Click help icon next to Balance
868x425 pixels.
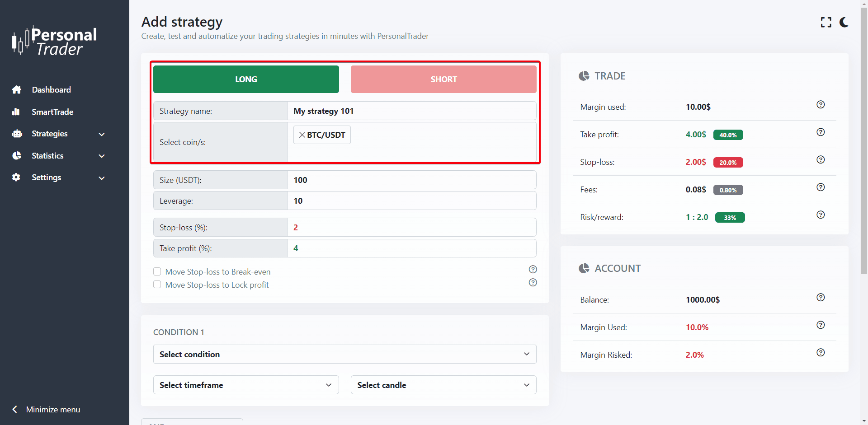click(821, 298)
